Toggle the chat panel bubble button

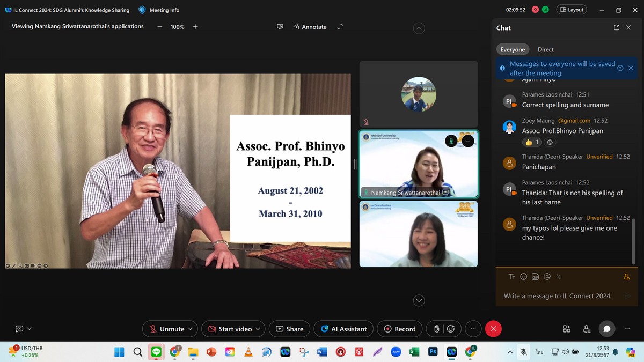(x=607, y=329)
